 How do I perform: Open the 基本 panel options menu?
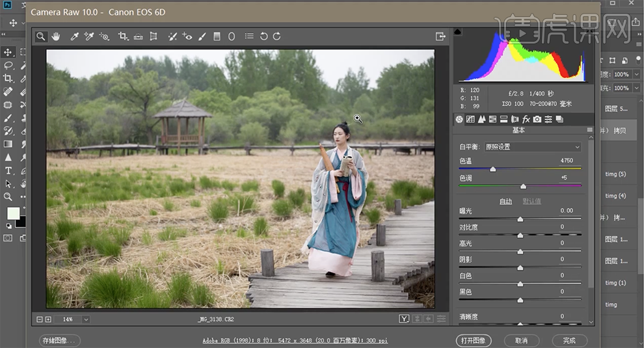click(x=590, y=130)
